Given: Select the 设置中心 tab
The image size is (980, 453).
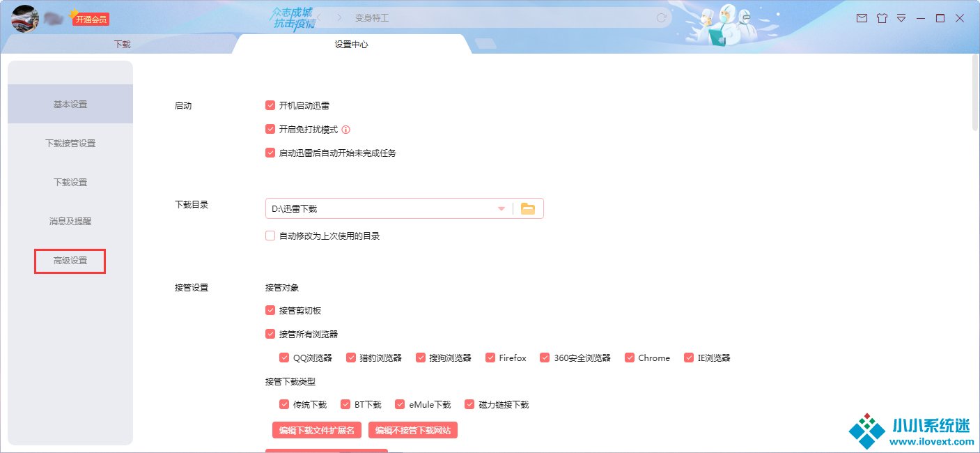Looking at the screenshot, I should pos(351,44).
